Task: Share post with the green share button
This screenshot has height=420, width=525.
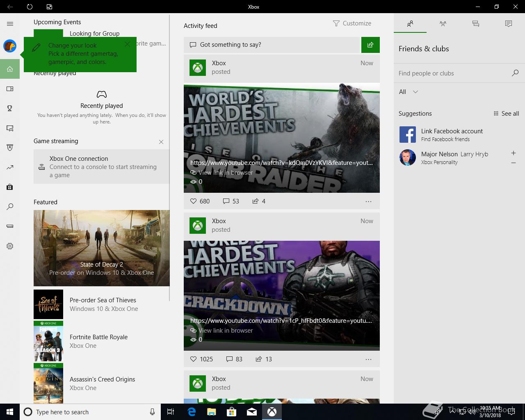Action: tap(370, 45)
